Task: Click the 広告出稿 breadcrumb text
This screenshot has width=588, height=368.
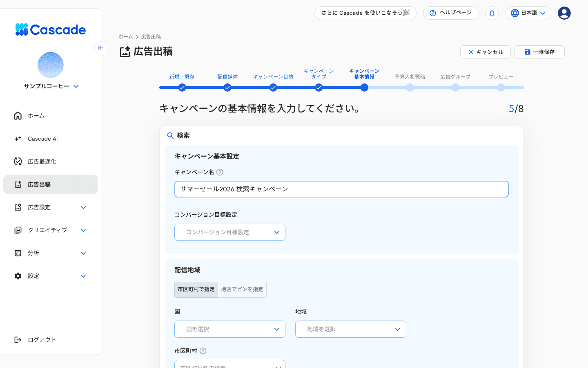Action: pyautogui.click(x=151, y=37)
